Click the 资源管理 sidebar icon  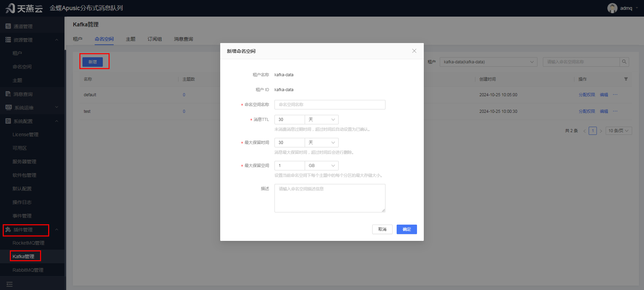(x=8, y=40)
